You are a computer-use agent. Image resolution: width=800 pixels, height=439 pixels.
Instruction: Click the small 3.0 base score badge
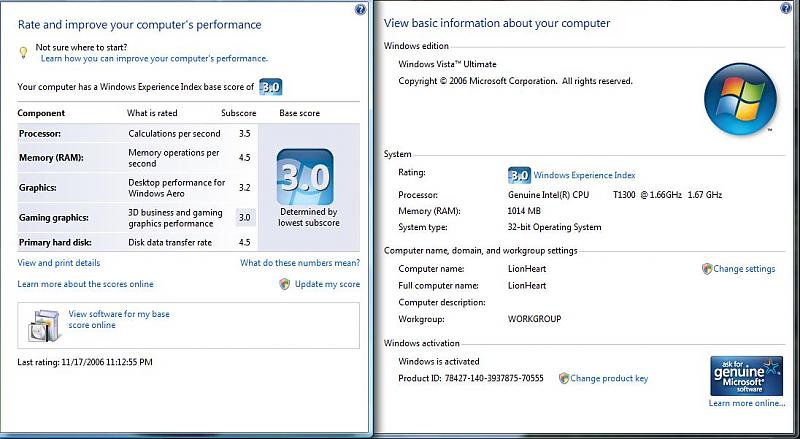270,87
